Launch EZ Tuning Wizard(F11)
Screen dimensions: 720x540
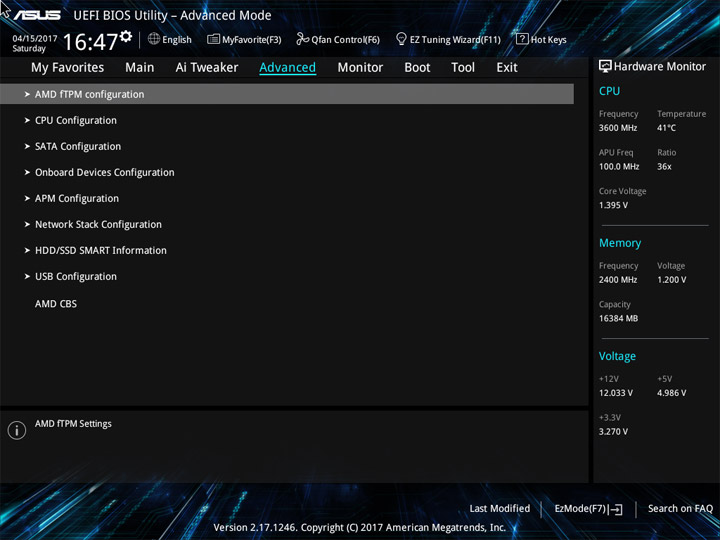(x=449, y=39)
